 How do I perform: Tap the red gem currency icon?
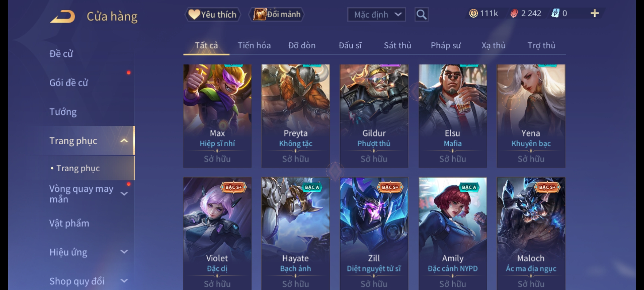pos(514,13)
